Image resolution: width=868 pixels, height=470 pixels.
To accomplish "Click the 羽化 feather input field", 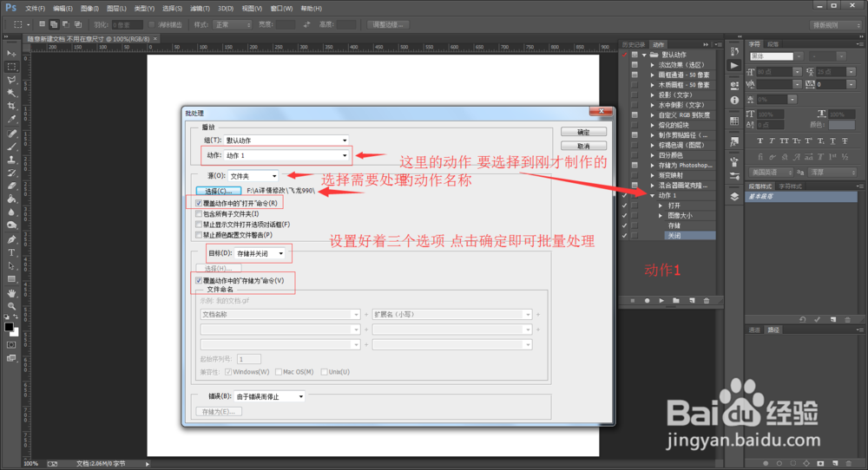I will [128, 25].
